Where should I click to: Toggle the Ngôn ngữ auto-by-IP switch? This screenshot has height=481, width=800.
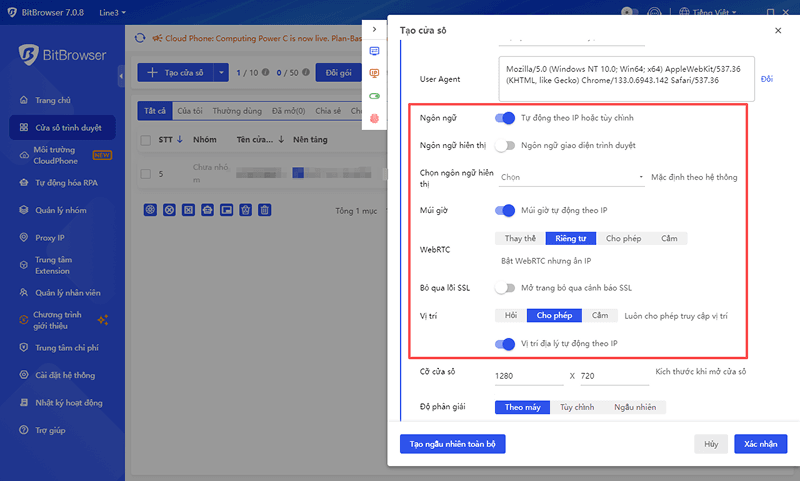coord(505,118)
